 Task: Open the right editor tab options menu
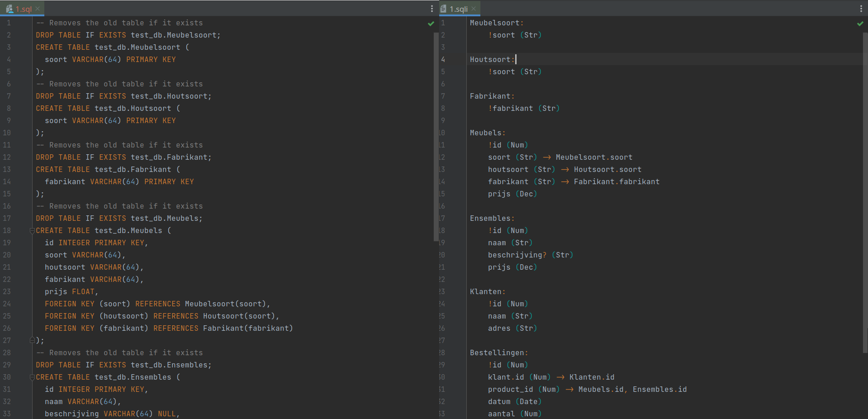point(861,9)
